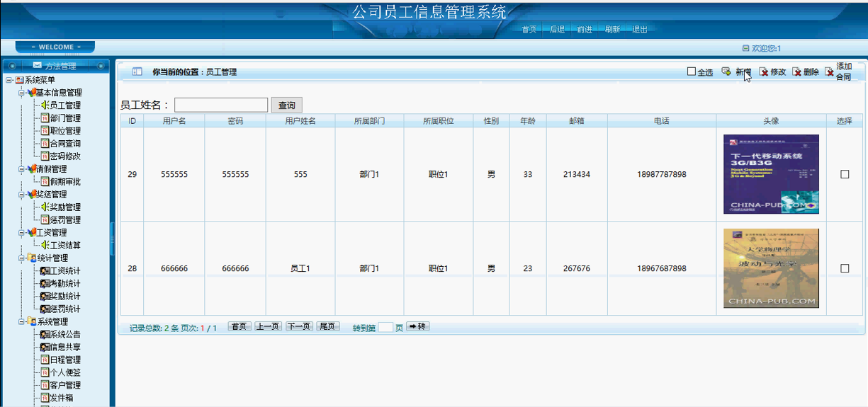
Task: Tick the 全选 select-all checkbox
Action: (x=692, y=71)
